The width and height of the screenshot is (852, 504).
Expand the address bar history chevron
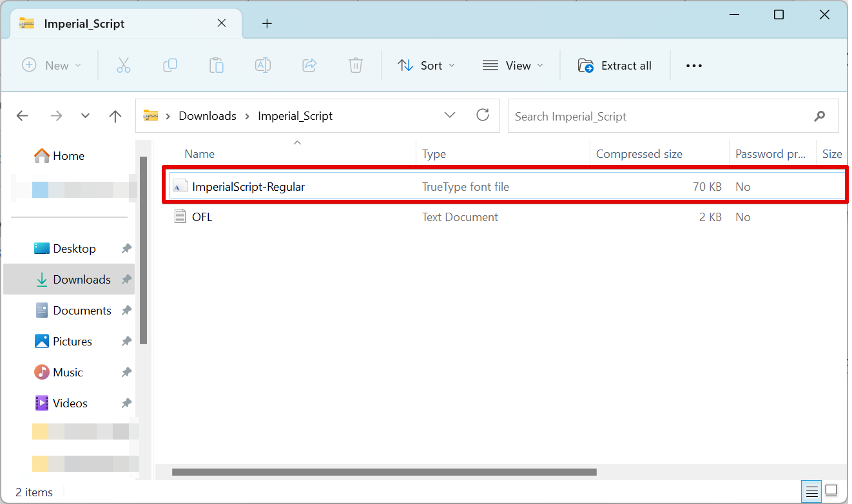[x=449, y=115]
